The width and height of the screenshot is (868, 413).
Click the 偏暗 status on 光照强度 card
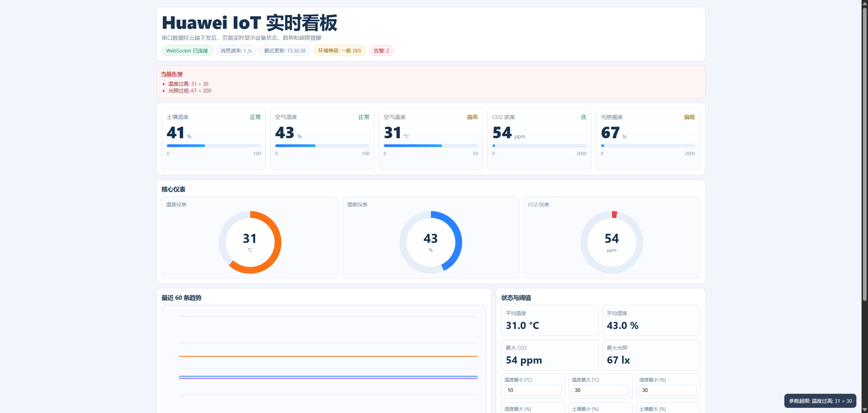[689, 117]
